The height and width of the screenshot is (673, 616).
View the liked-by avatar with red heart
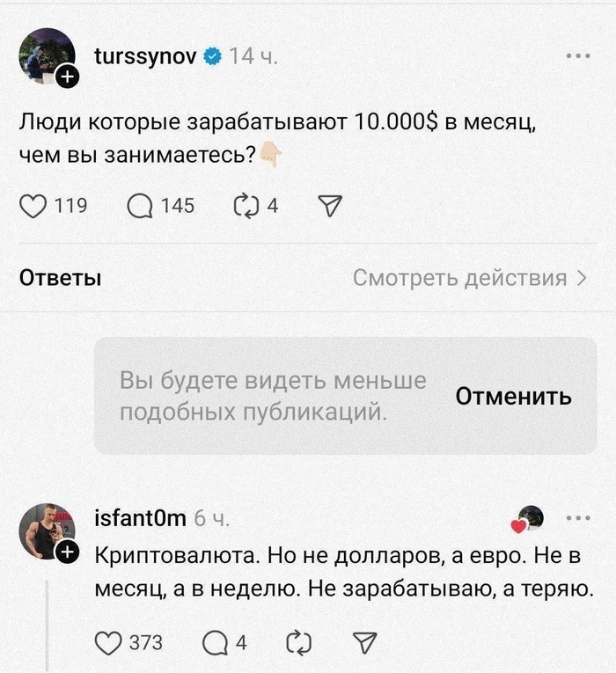coord(527,519)
